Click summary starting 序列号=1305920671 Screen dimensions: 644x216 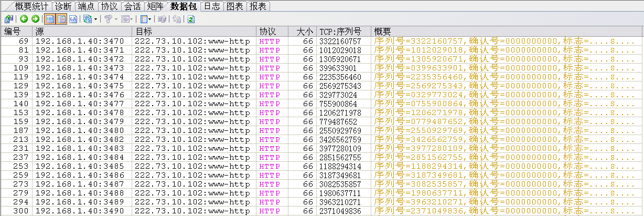pos(505,59)
